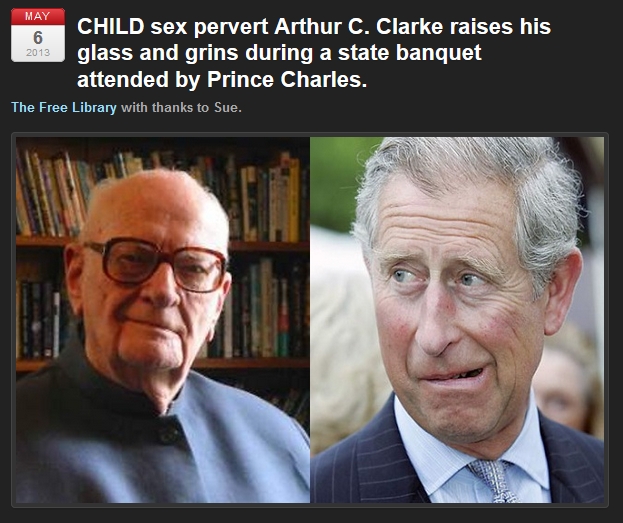623x523 pixels.
Task: Open the left photo with bookshelf background
Action: click(x=163, y=320)
